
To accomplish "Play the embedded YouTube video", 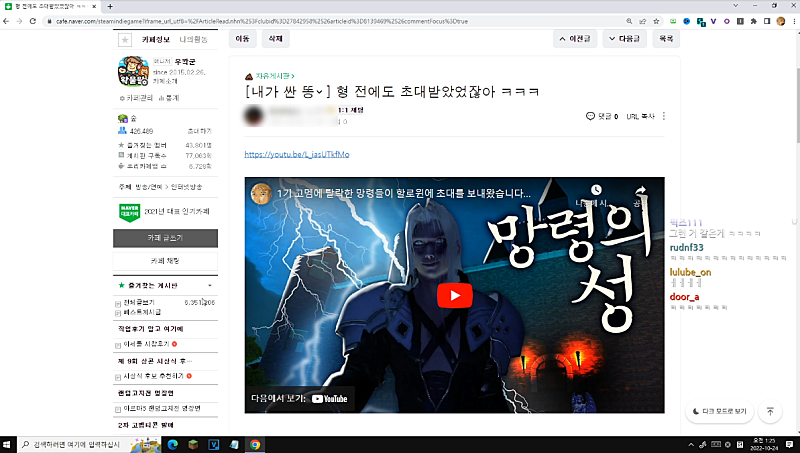I will (x=454, y=295).
